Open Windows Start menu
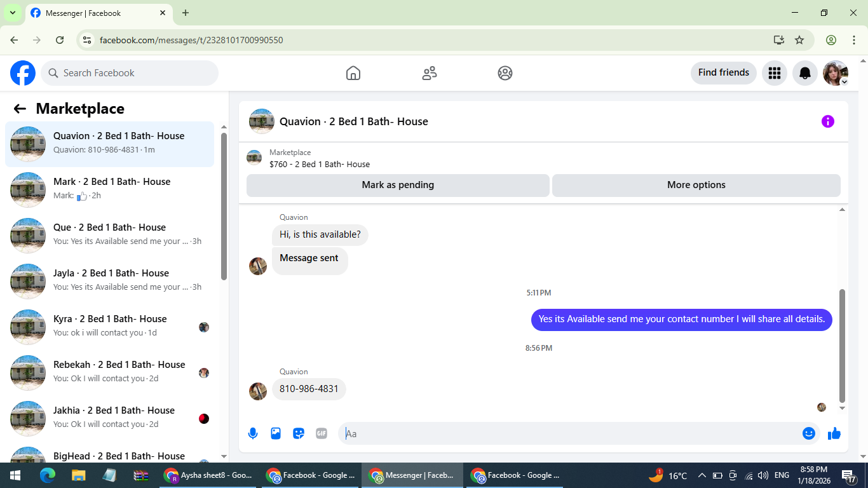The image size is (868, 488). [15, 475]
